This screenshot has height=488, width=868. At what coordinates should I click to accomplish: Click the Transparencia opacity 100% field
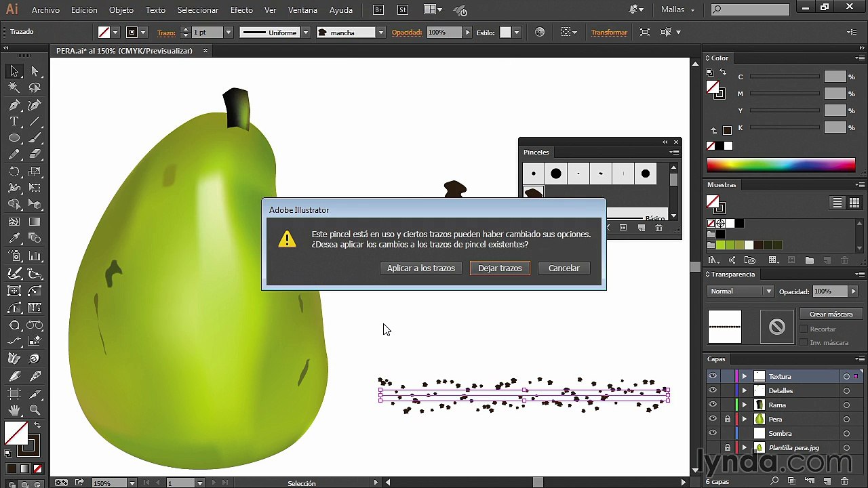pos(830,291)
